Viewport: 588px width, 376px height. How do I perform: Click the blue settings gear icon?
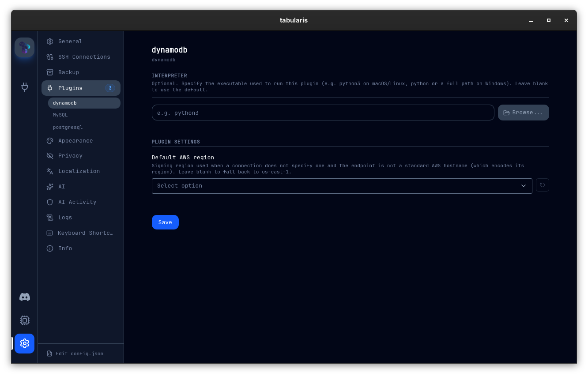point(25,343)
